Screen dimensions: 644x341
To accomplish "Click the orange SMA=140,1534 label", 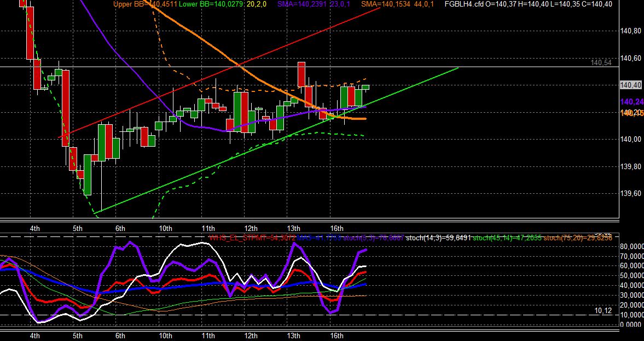I will pos(386,4).
